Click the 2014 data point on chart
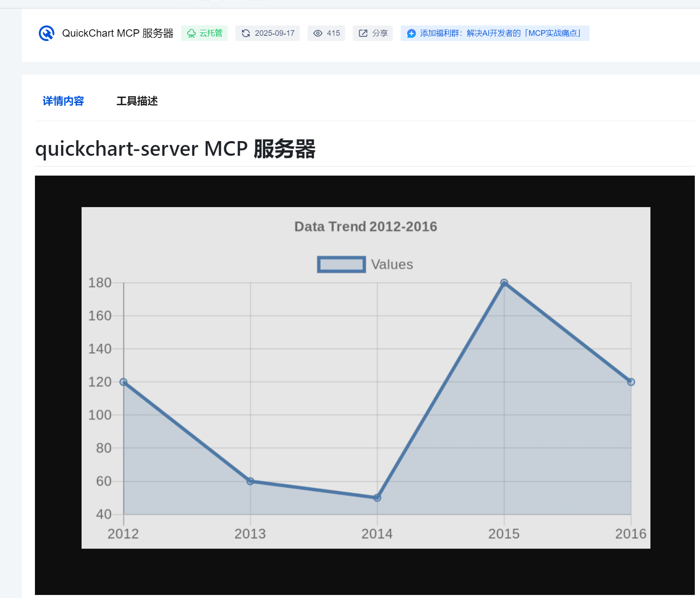The image size is (700, 598). tap(377, 497)
